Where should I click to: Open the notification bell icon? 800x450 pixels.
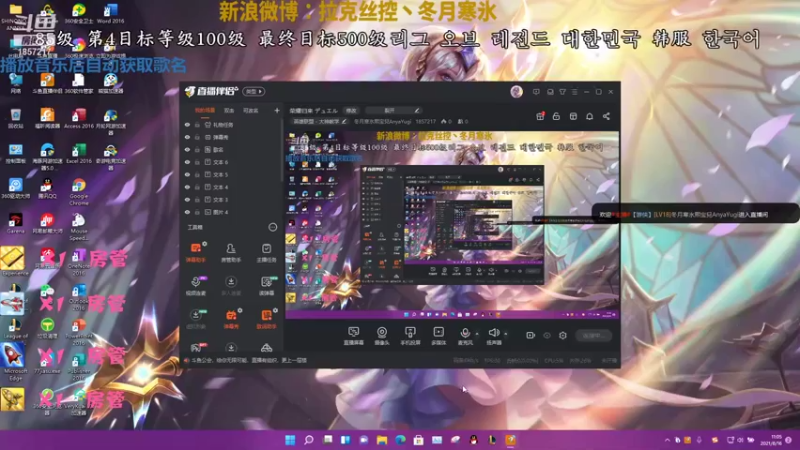tap(589, 116)
